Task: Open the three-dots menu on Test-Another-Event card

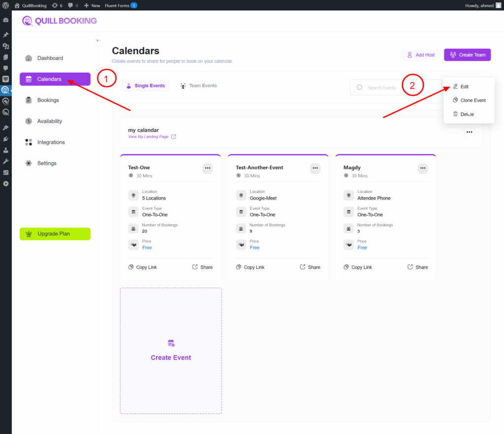Action: point(315,168)
